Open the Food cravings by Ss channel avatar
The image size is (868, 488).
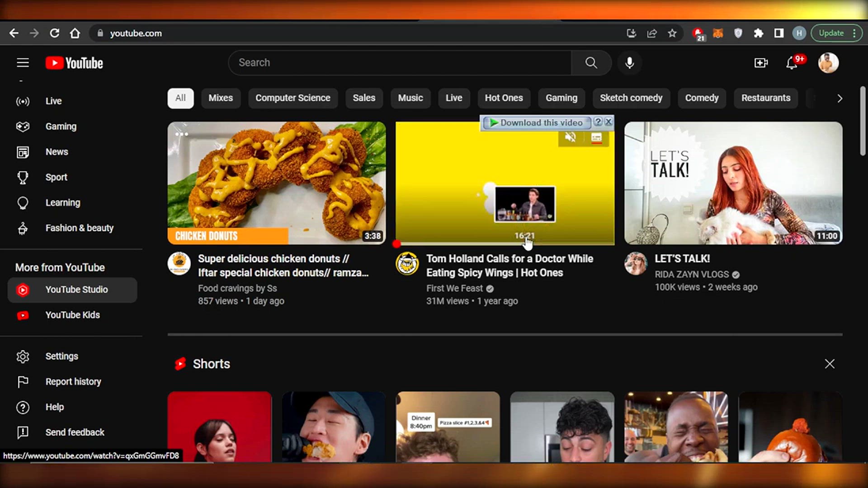click(179, 263)
